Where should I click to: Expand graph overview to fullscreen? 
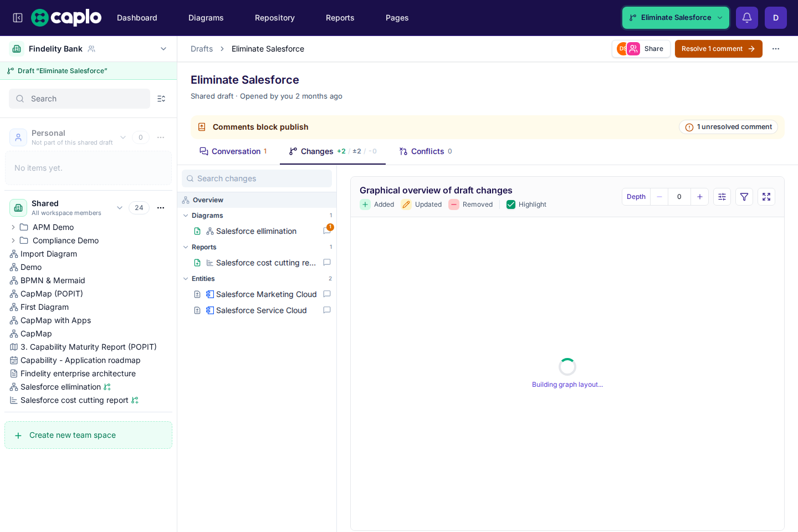coord(766,197)
